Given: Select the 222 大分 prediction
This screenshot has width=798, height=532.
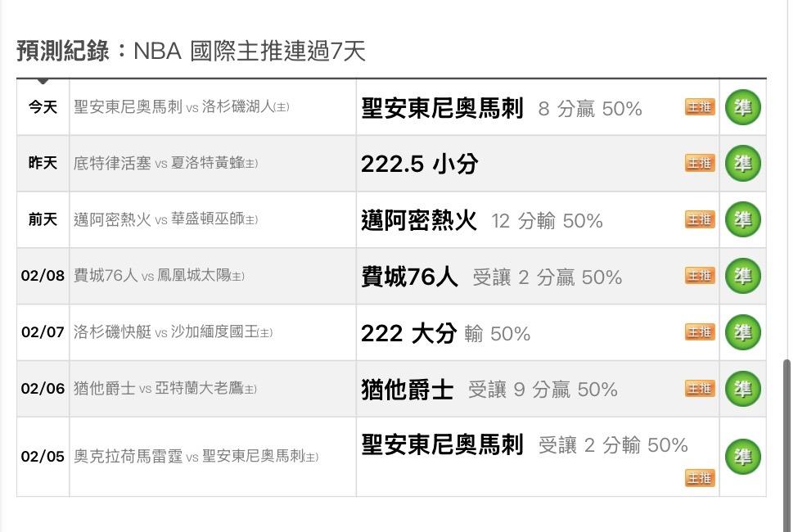Looking at the screenshot, I should [408, 333].
